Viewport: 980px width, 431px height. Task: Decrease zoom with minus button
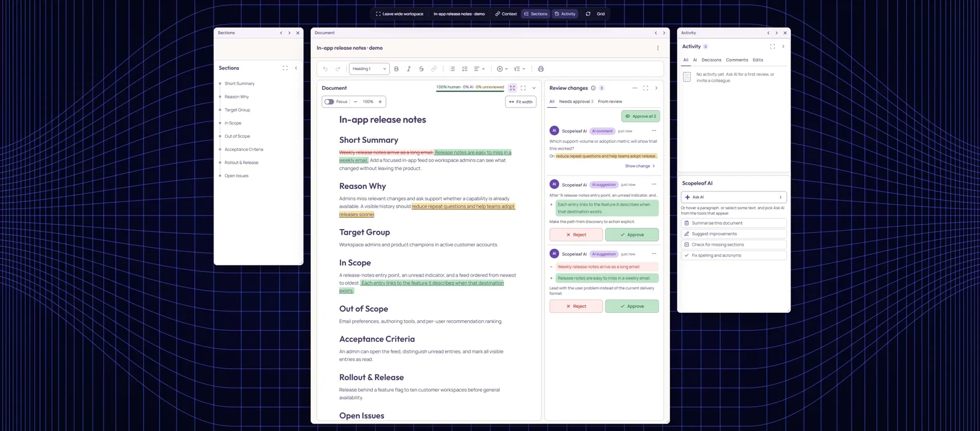tap(356, 102)
